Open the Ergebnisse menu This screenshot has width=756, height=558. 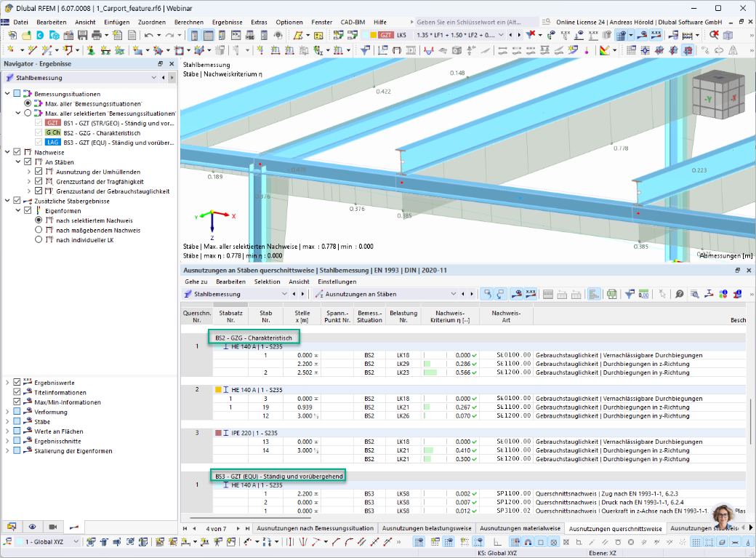point(227,23)
